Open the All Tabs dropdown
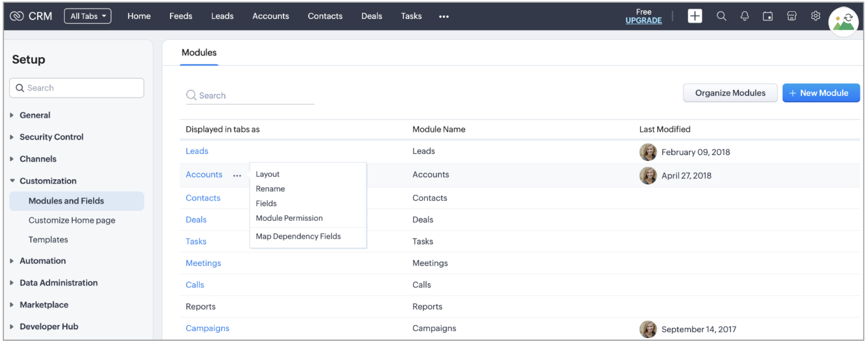The height and width of the screenshot is (345, 868). click(88, 16)
